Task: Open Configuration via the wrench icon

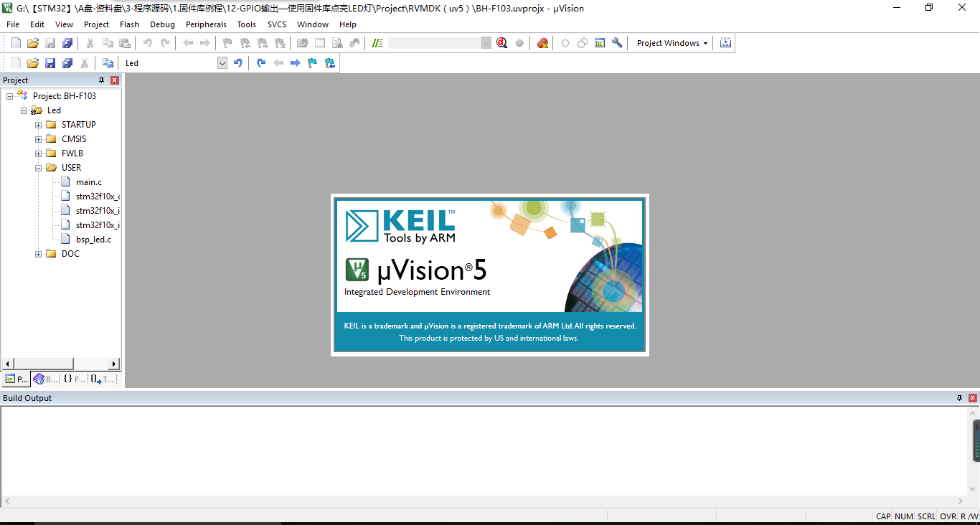Action: point(617,43)
